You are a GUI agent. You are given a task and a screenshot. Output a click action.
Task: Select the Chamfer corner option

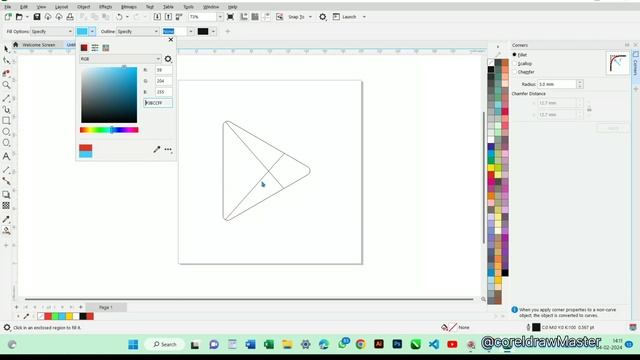515,72
